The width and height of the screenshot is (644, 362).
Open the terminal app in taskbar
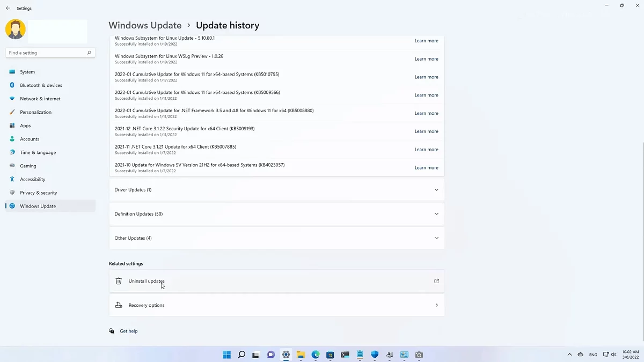tap(345, 354)
